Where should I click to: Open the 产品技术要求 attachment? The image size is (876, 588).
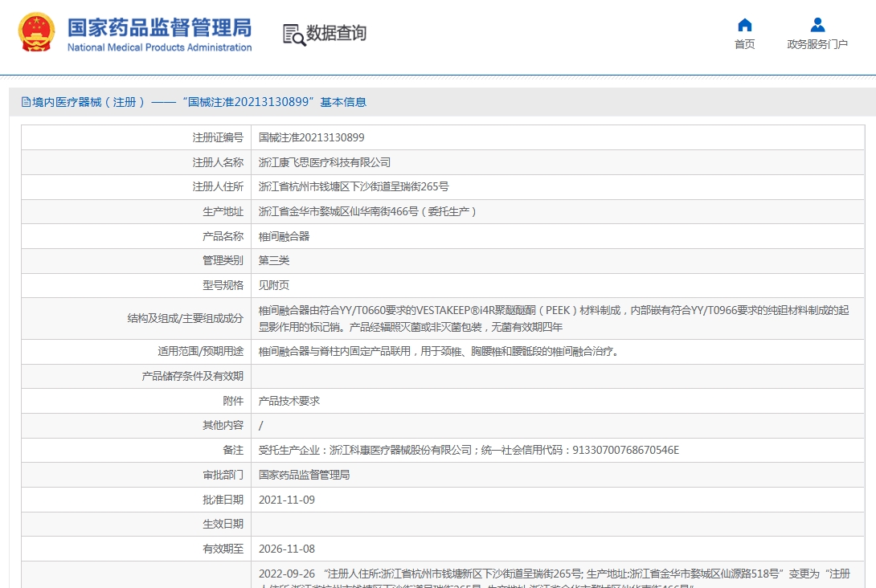[289, 401]
